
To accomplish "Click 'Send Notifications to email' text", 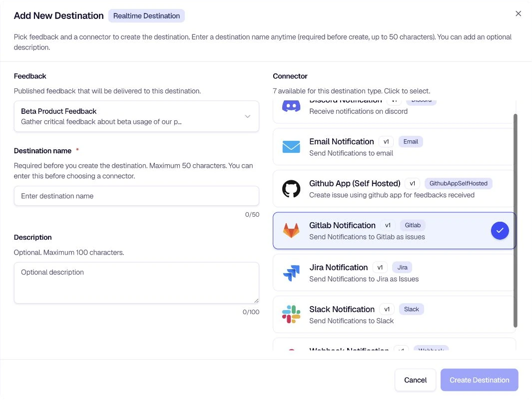I will (x=351, y=153).
